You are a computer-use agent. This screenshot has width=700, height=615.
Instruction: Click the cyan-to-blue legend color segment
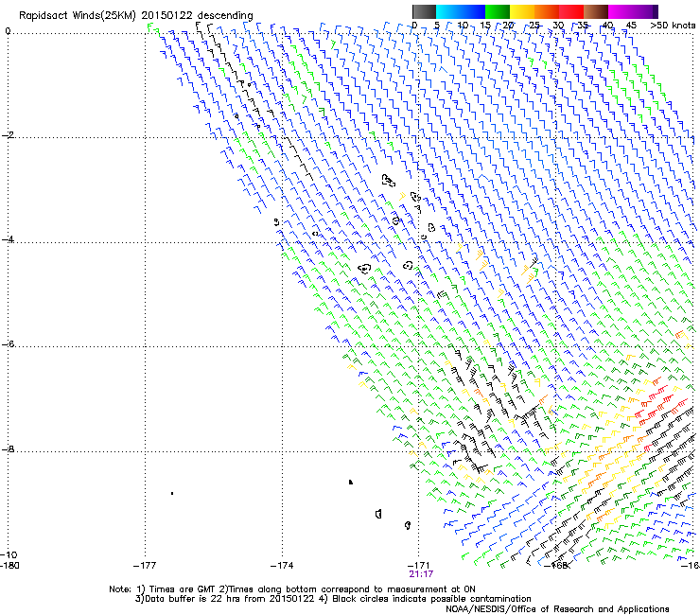(461, 11)
